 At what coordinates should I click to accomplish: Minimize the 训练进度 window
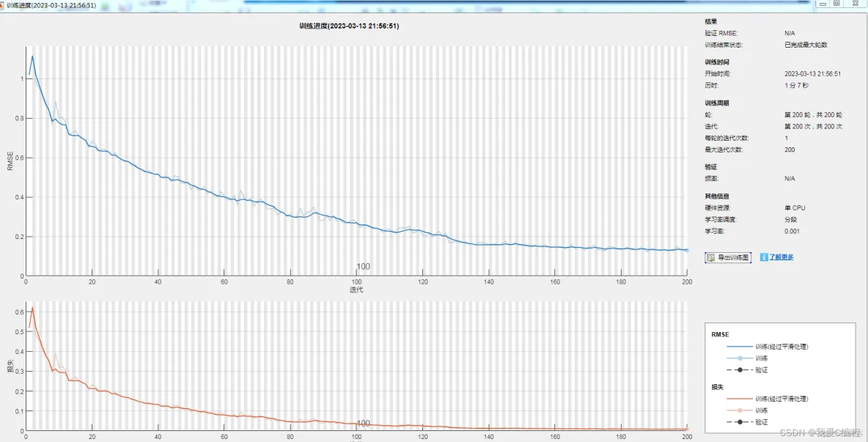click(822, 4)
